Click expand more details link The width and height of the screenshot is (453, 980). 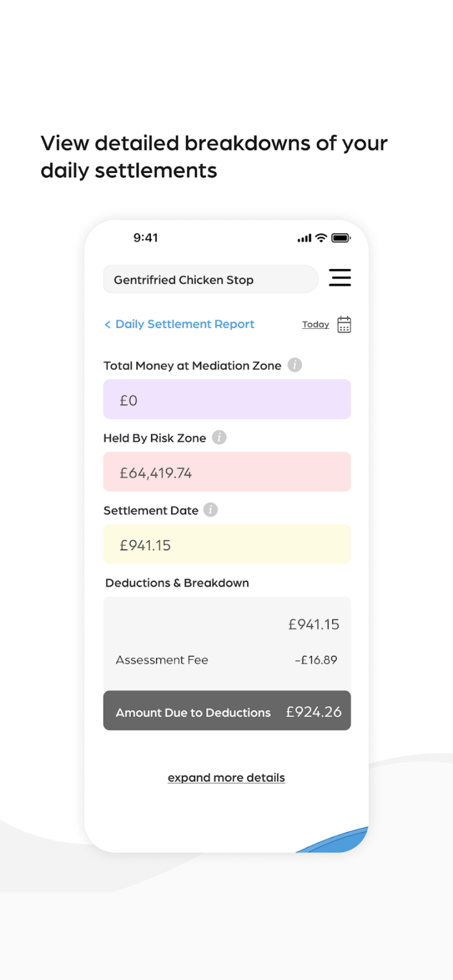226,778
